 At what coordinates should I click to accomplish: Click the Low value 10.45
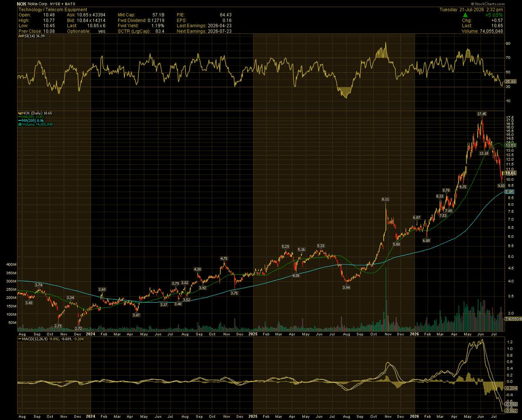50,25
